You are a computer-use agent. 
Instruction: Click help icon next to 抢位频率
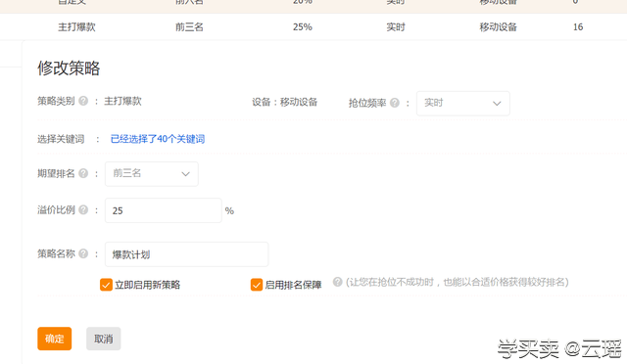point(394,103)
